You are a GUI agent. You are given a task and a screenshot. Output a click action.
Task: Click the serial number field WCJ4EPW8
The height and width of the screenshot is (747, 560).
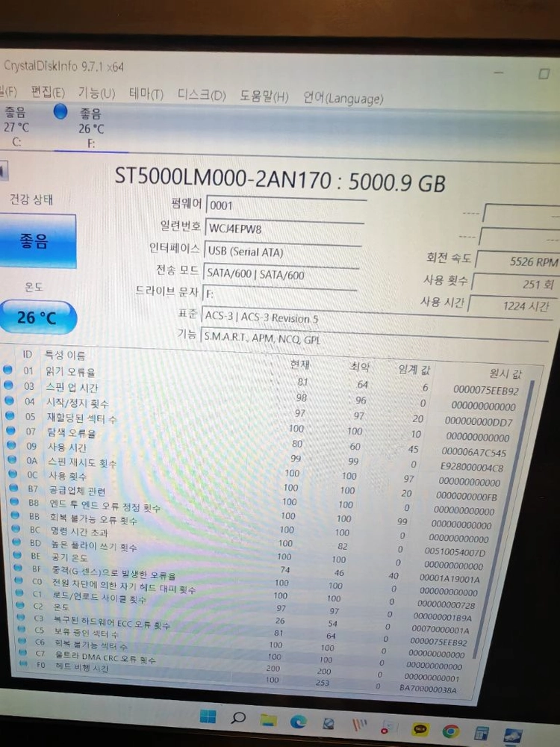284,229
